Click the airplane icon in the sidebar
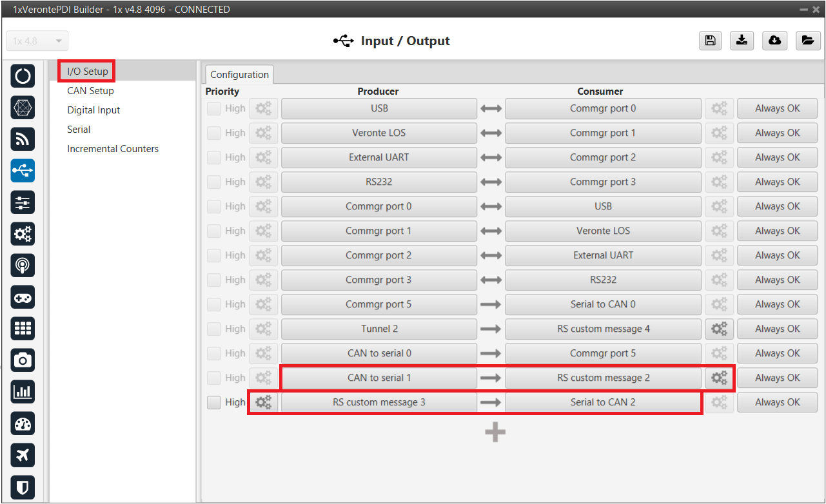The height and width of the screenshot is (504, 826). click(23, 455)
